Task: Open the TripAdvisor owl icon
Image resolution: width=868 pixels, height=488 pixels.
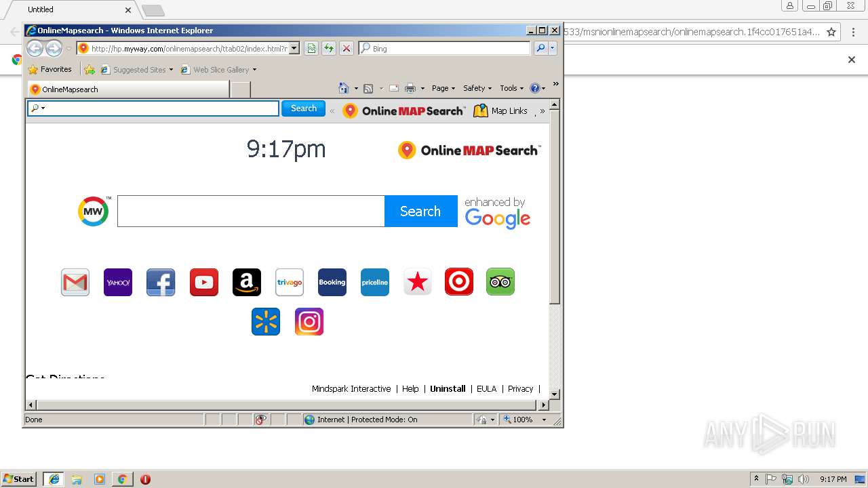Action: click(x=500, y=282)
